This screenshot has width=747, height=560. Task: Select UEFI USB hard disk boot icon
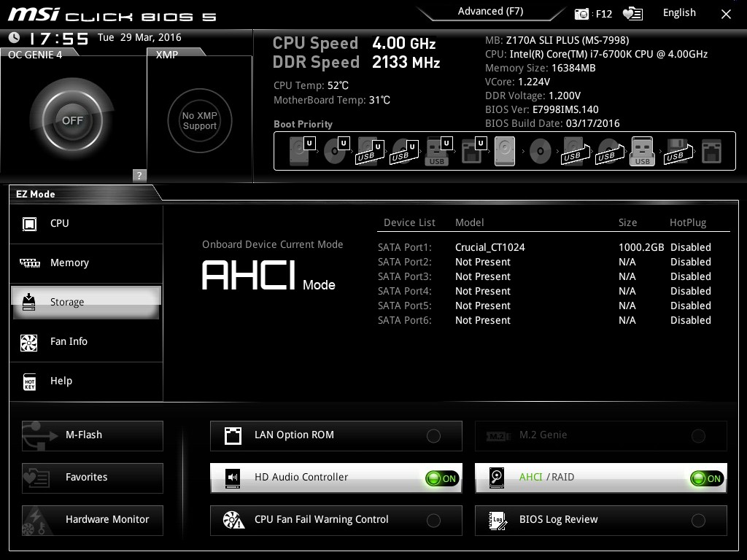370,151
